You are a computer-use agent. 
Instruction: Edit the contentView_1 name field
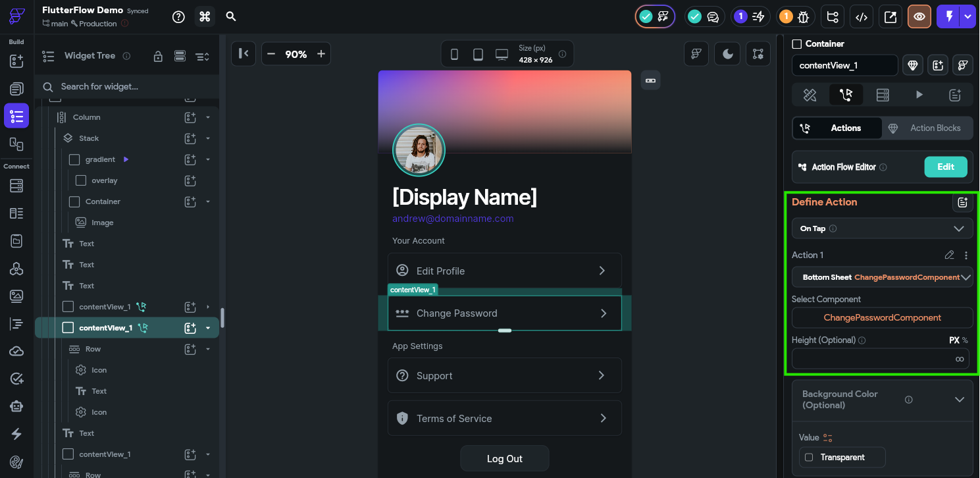[845, 65]
